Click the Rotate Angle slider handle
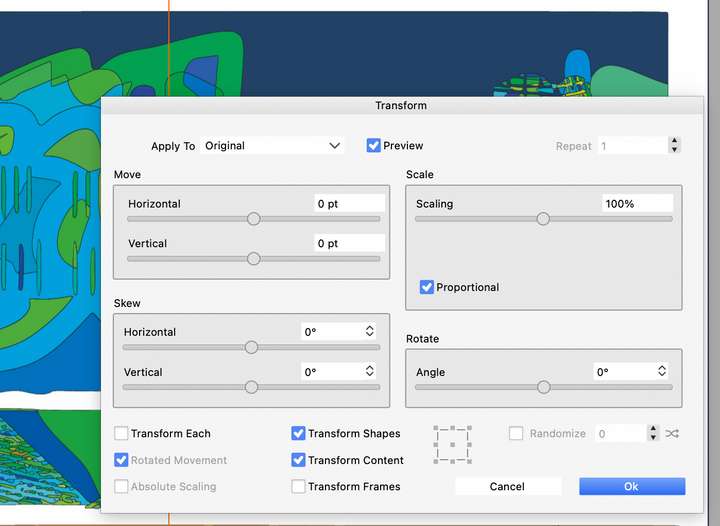Viewport: 720px width, 526px height. [543, 387]
